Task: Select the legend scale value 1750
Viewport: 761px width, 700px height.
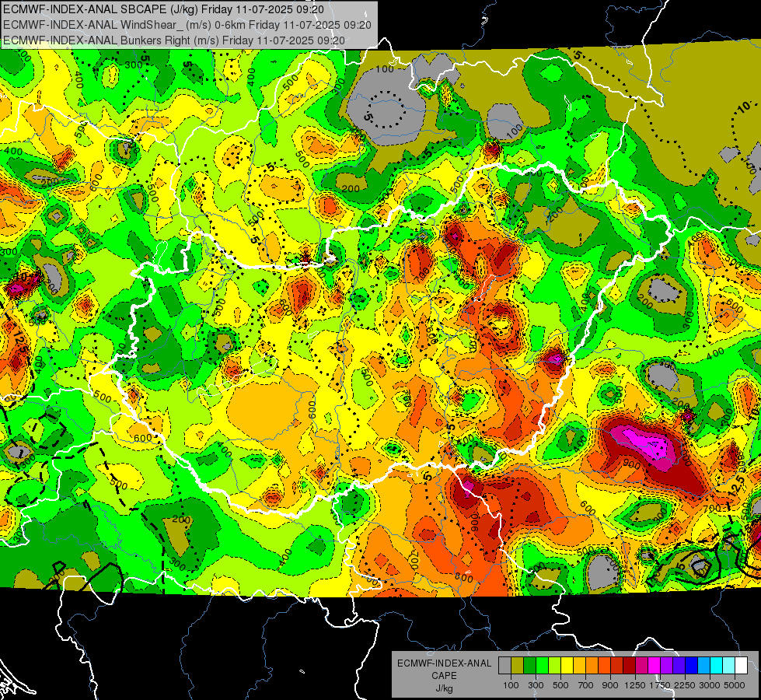Action: pos(660,685)
